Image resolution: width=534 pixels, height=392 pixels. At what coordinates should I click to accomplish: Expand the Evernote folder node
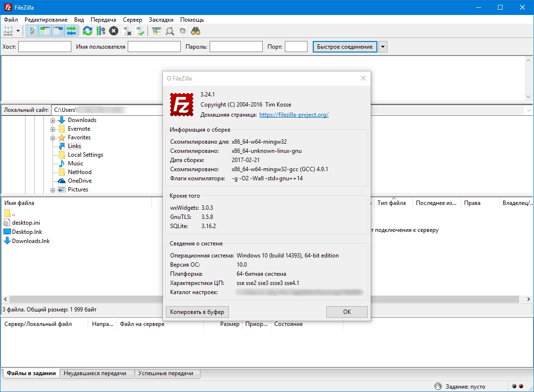(53, 129)
